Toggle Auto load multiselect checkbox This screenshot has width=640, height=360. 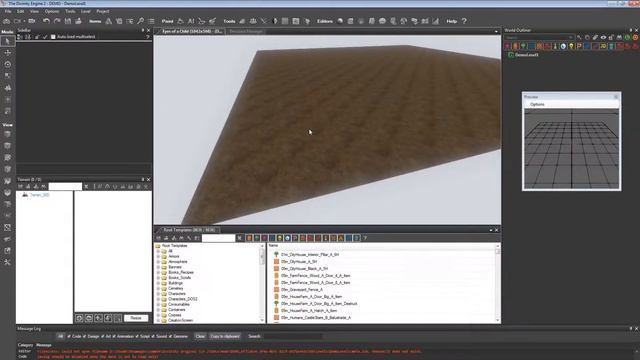coord(53,37)
